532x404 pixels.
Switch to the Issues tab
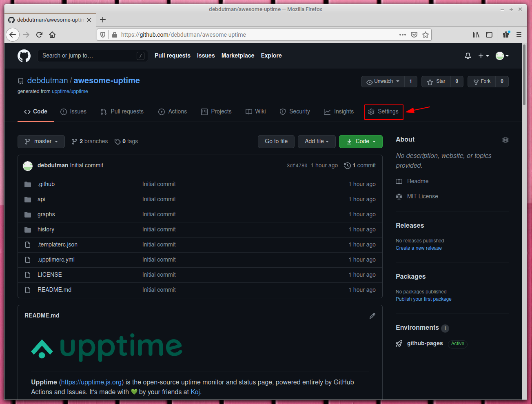(x=73, y=111)
